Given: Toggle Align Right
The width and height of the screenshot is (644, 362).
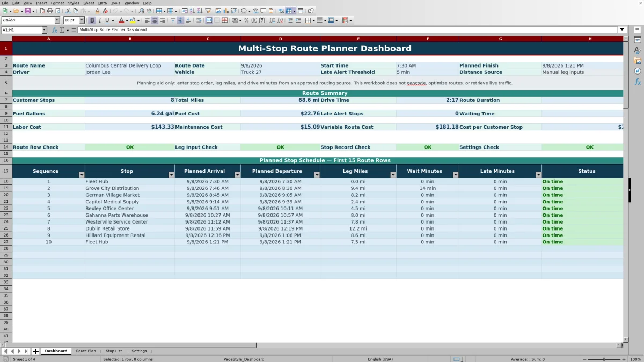Looking at the screenshot, I should pyautogui.click(x=162, y=20).
